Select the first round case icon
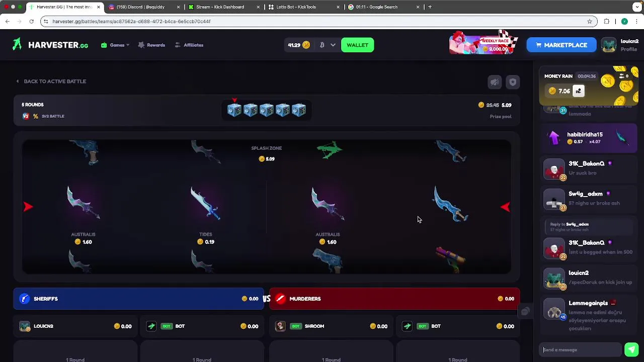This screenshot has width=644, height=362. (x=234, y=110)
